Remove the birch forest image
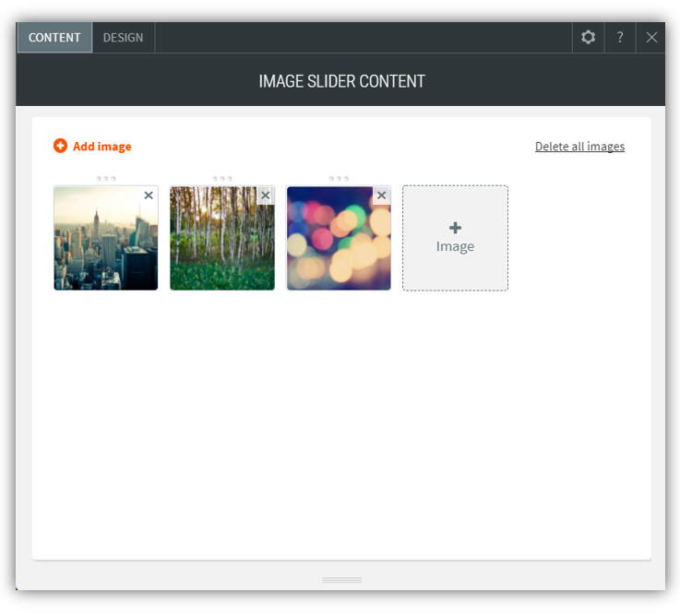The height and width of the screenshot is (616, 680). pyautogui.click(x=266, y=195)
